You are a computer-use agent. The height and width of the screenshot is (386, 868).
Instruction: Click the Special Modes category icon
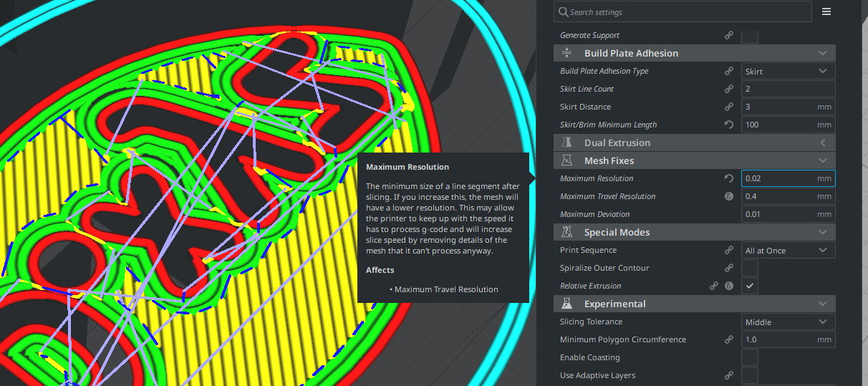click(x=567, y=232)
